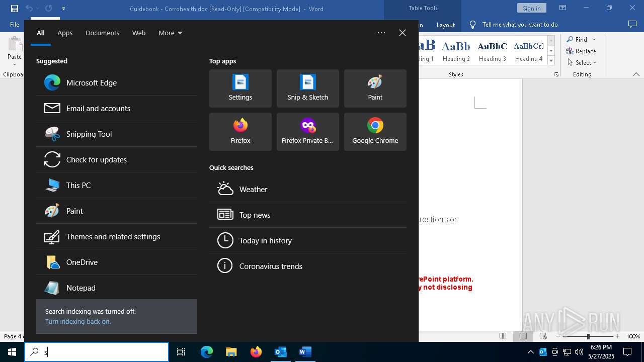Launch Snipping Tool from suggestions
Screen dimensions: 644x362
[117, 134]
